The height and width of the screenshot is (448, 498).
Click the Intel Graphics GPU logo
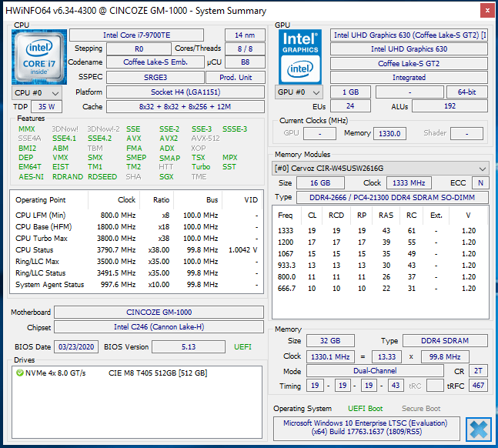300,57
